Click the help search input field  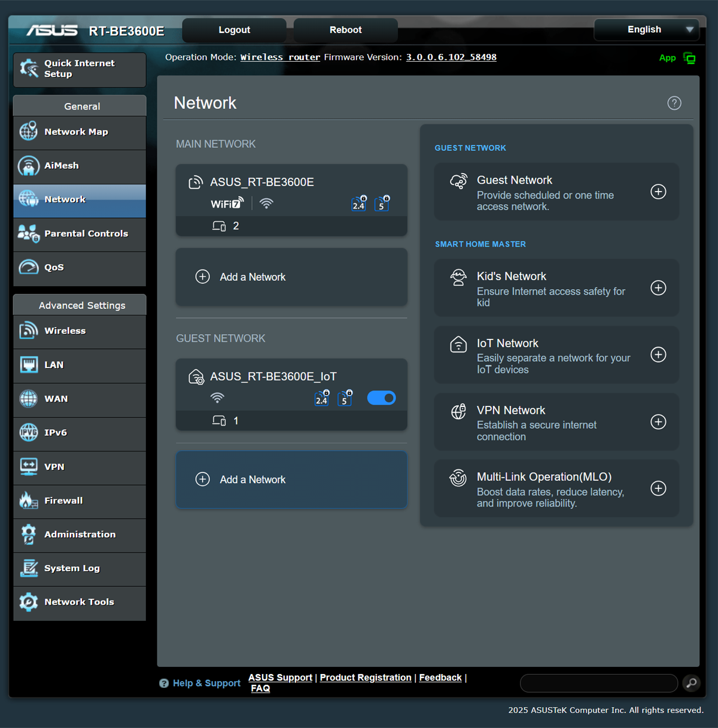(x=599, y=683)
